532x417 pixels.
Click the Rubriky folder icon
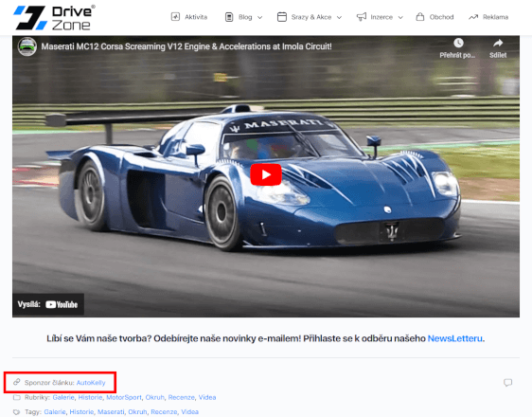[x=17, y=397]
